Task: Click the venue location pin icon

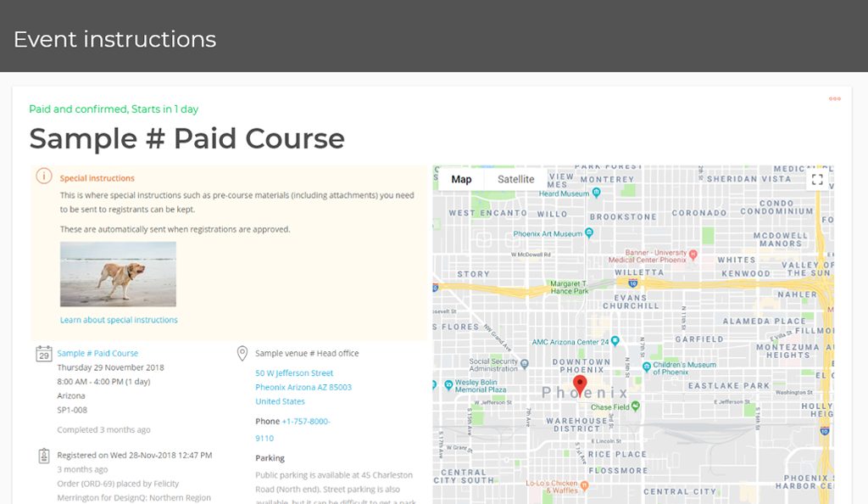Action: (x=242, y=353)
